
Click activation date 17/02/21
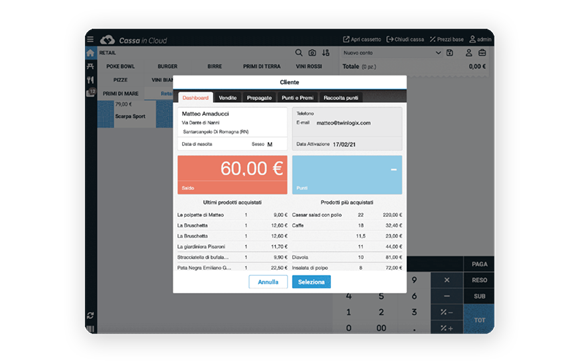coord(344,144)
